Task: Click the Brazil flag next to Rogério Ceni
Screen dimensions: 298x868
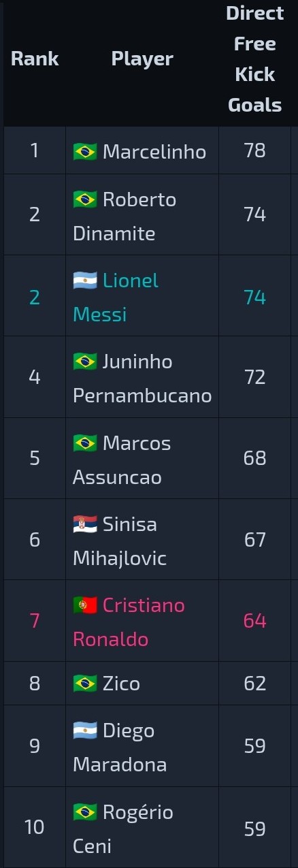Action: pyautogui.click(x=85, y=811)
